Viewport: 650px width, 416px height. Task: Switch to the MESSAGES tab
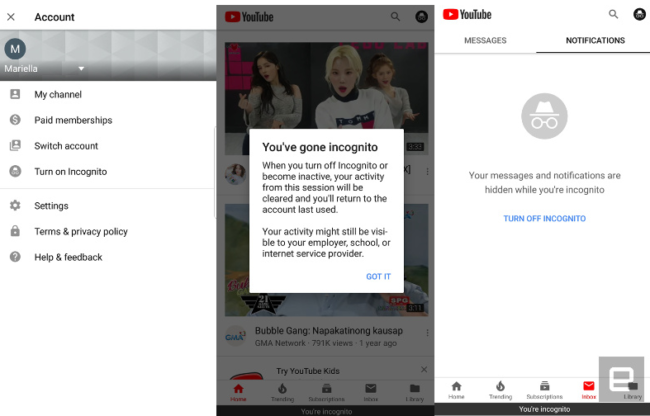point(485,41)
